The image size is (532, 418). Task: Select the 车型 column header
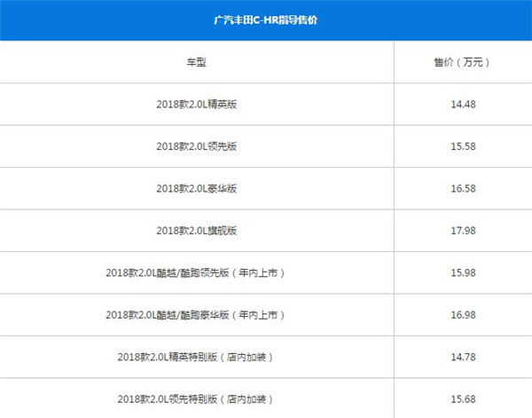(197, 62)
